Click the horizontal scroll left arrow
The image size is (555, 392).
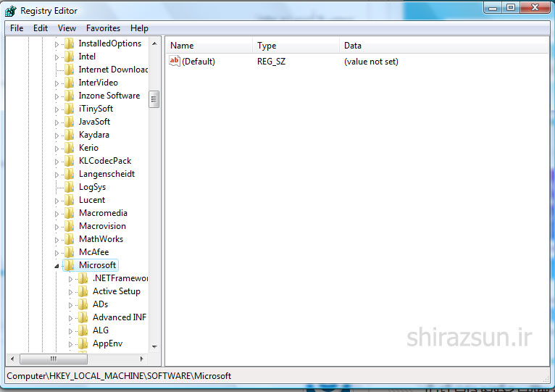[x=12, y=359]
